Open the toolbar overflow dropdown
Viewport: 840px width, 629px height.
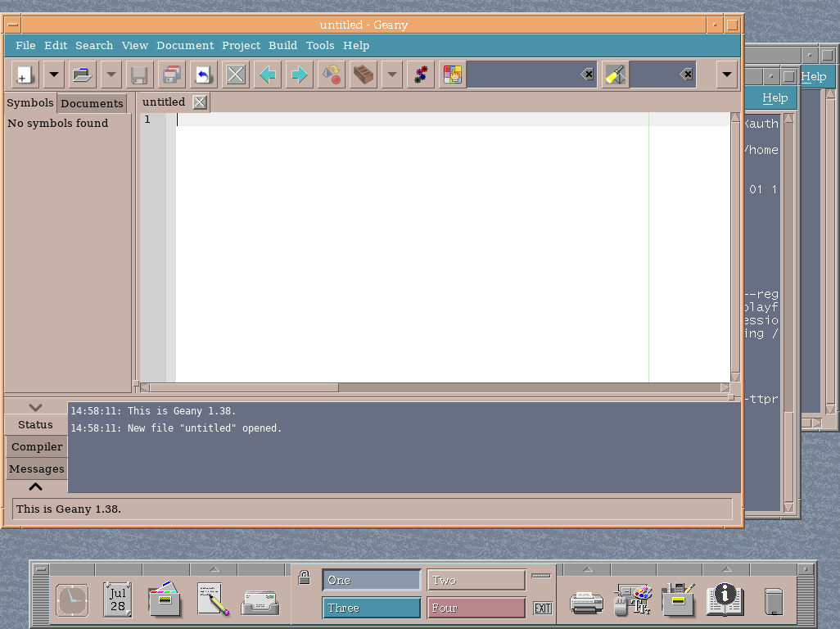(725, 75)
